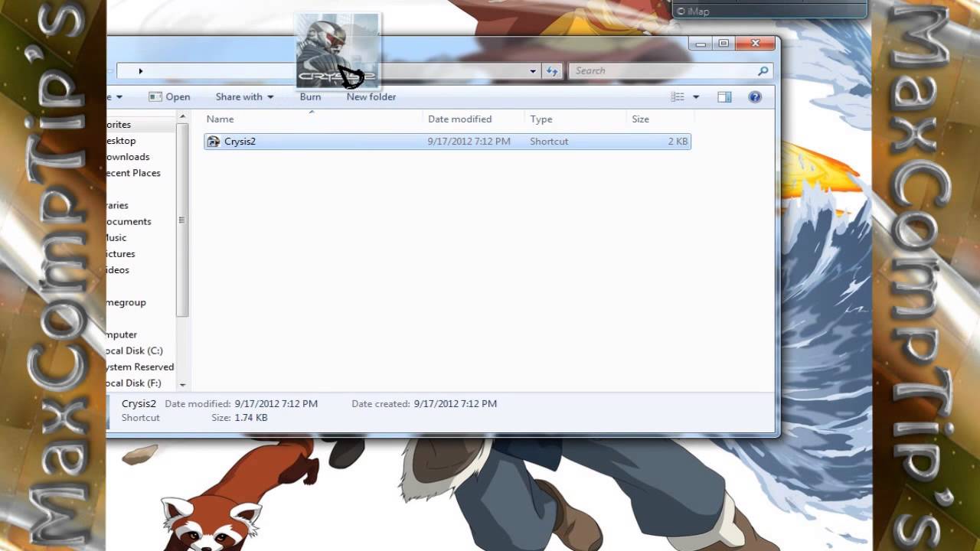Viewport: 980px width, 551px height.
Task: Toggle the preview pane icon
Action: click(x=724, y=96)
